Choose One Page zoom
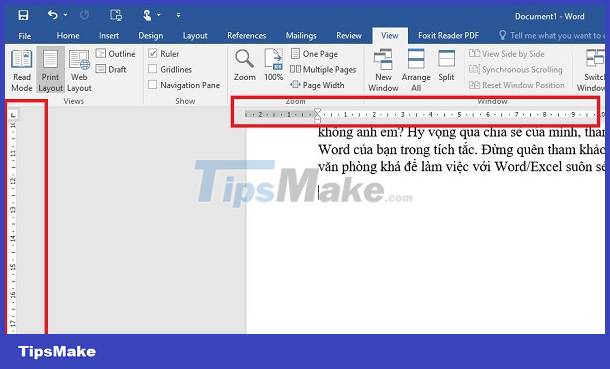This screenshot has height=369, width=610. 315,54
